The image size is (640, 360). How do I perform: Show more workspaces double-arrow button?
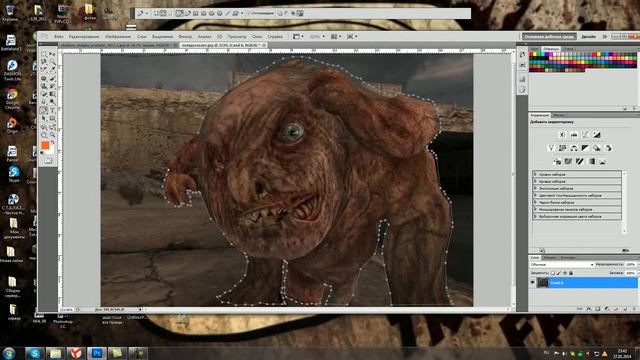click(604, 36)
